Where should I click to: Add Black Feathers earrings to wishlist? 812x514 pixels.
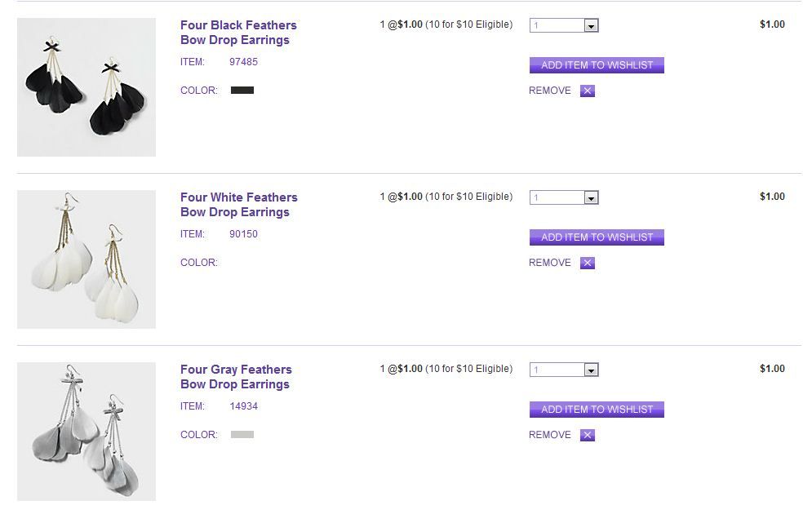[x=597, y=65]
